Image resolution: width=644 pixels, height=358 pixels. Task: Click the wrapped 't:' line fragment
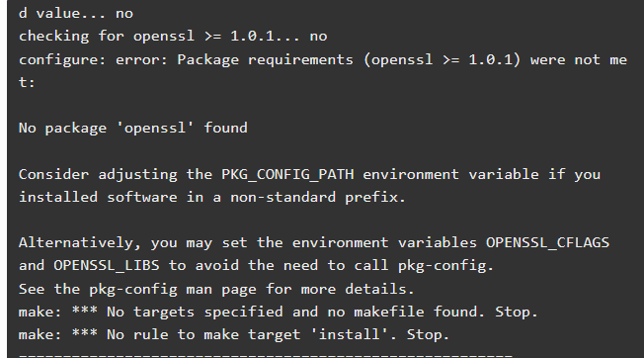(27, 82)
